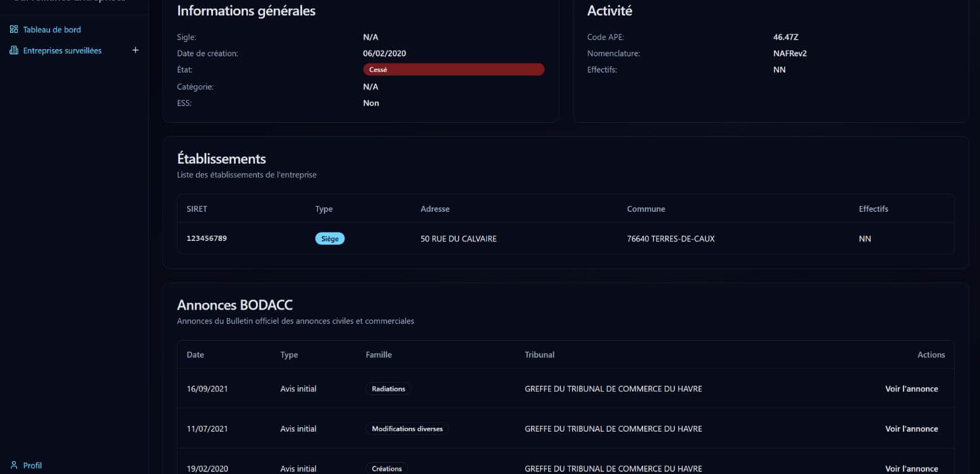Add a monitored company with plus icon
The width and height of the screenshot is (980, 474).
tap(135, 51)
